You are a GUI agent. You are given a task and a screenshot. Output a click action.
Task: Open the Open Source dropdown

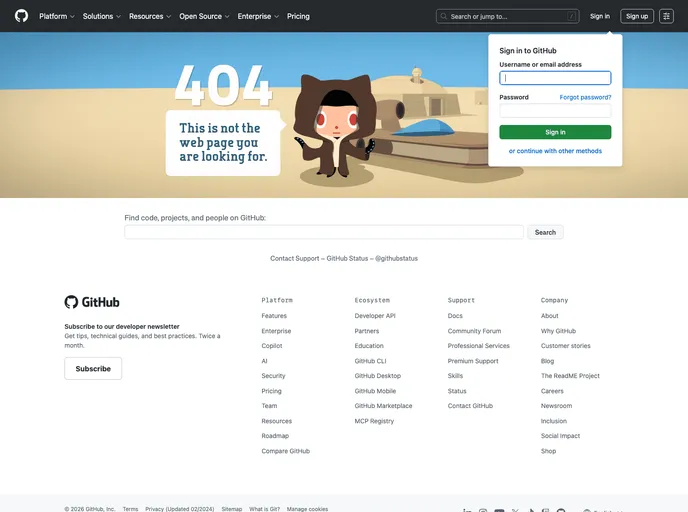pyautogui.click(x=204, y=16)
